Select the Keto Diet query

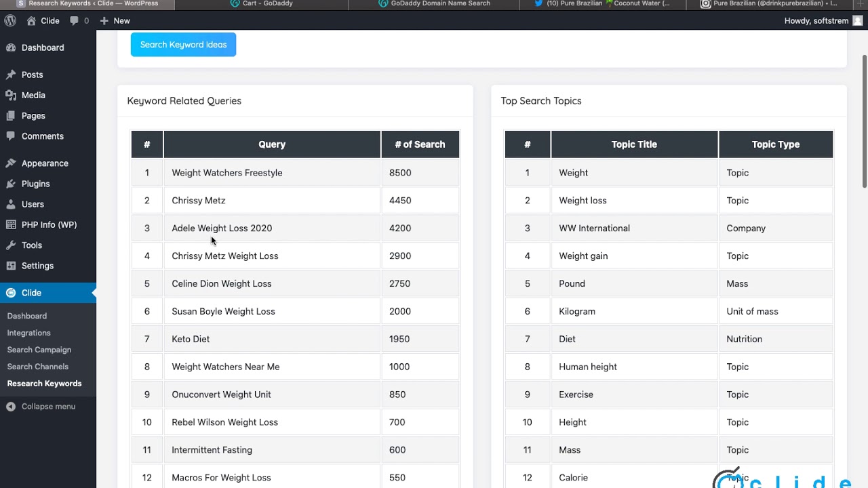pos(191,339)
